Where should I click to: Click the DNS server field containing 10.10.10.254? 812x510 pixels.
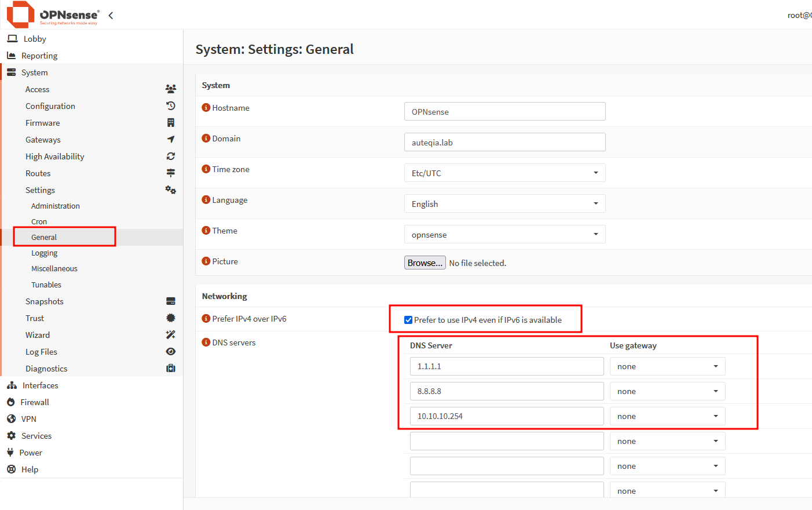click(x=507, y=416)
